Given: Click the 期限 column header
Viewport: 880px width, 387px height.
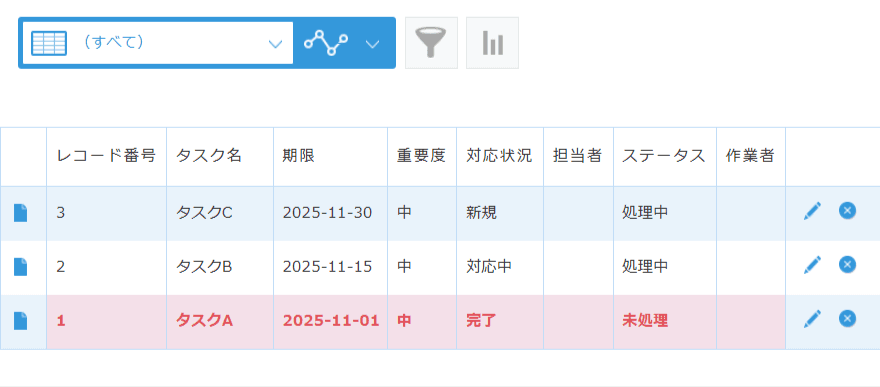Looking at the screenshot, I should tap(331, 156).
